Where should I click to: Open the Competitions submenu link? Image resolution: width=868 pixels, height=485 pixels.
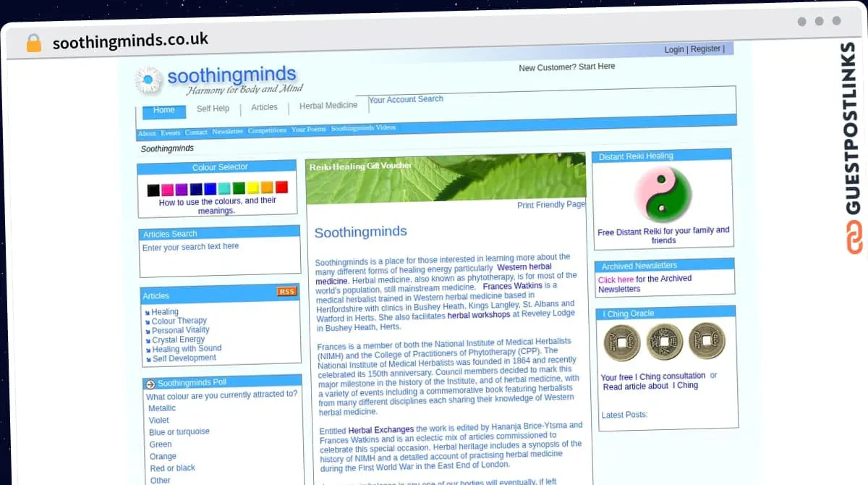[x=267, y=131]
